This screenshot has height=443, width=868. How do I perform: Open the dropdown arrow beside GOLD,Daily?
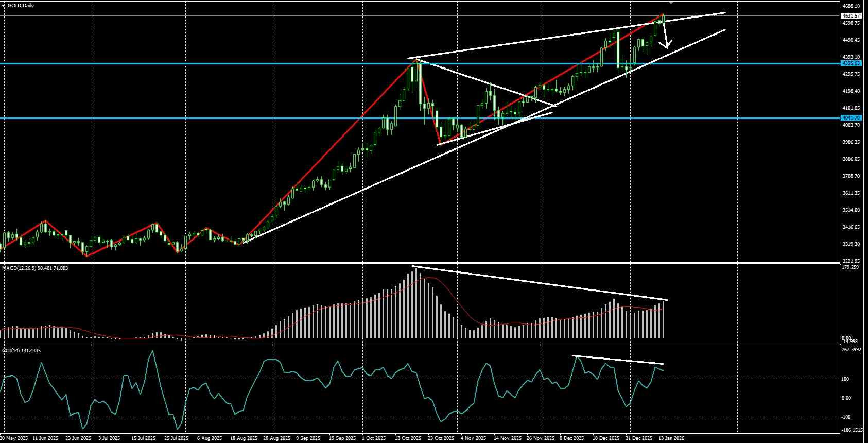(x=4, y=6)
